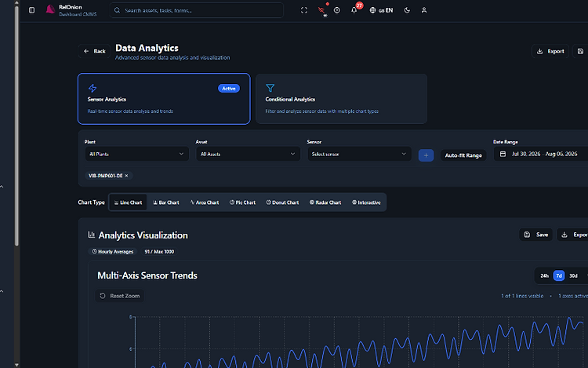Click Export in Analytics Visualization
This screenshot has height=368, width=588.
(x=574, y=235)
